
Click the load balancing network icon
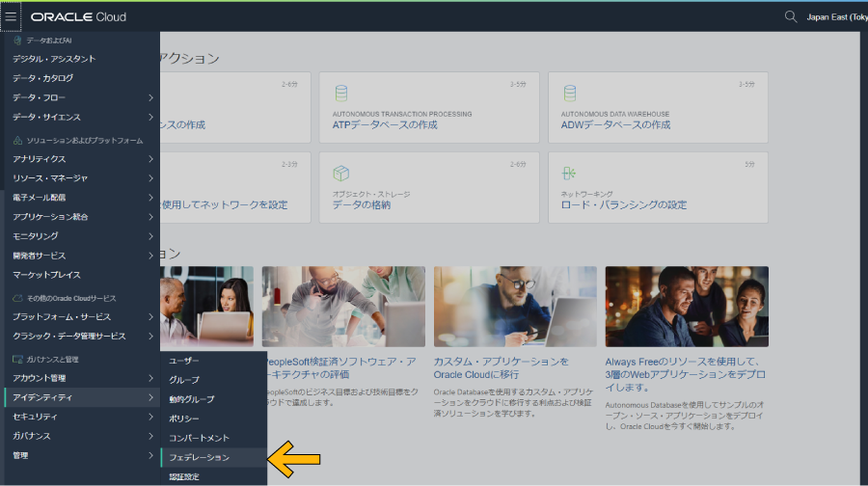[x=568, y=174]
